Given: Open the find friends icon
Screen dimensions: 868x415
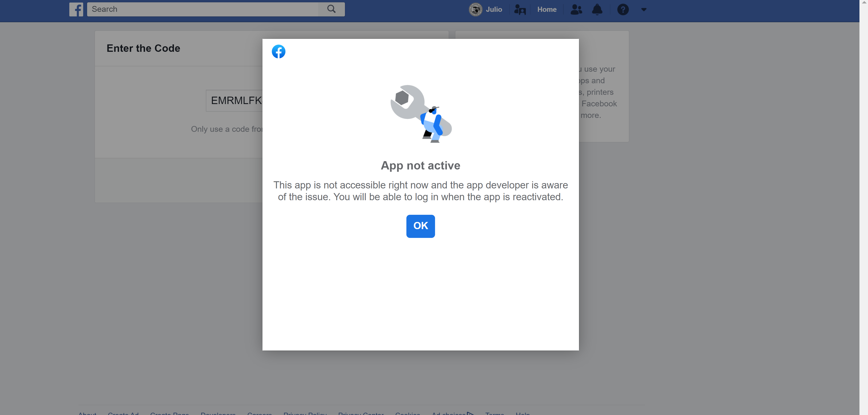Looking at the screenshot, I should [x=520, y=9].
